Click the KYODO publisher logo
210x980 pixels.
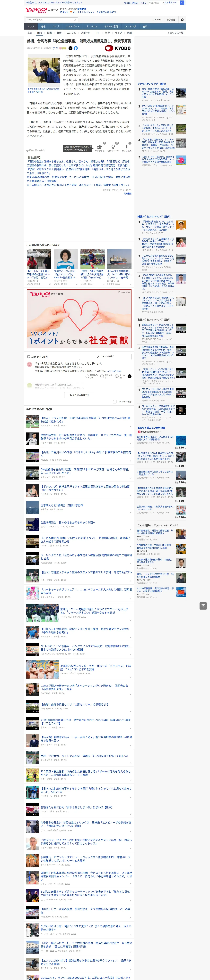tap(118, 48)
